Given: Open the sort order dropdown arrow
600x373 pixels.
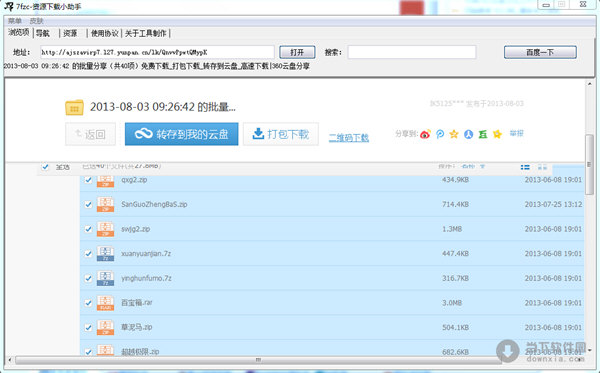Looking at the screenshot, I should 483,167.
